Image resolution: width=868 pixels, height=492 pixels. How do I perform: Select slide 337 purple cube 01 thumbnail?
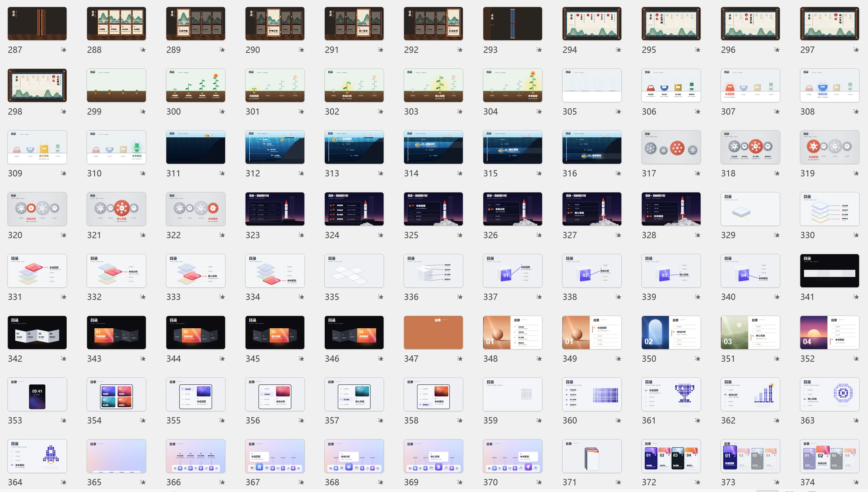tap(513, 271)
